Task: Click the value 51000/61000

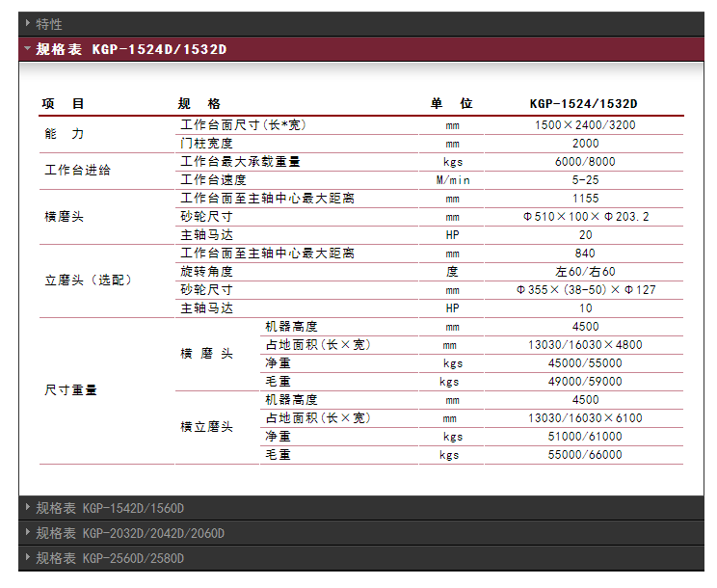Action: coord(585,437)
